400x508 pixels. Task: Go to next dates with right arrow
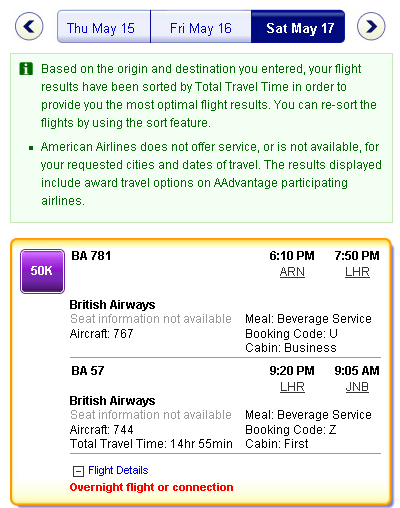pyautogui.click(x=371, y=26)
